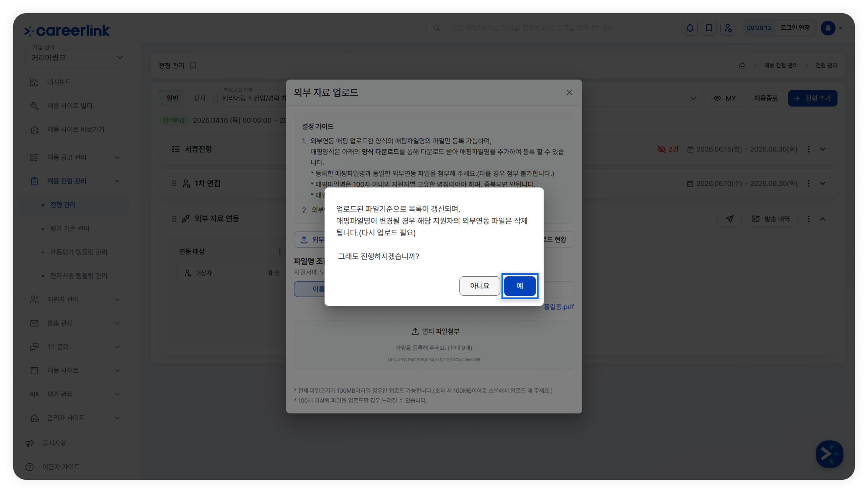Select the 대상자 row with 9 명
Viewport: 868px width, 493px height.
click(x=231, y=273)
